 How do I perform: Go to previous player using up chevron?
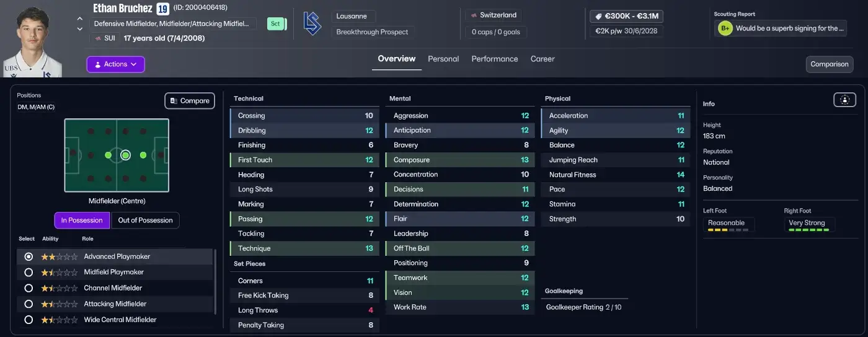[80, 19]
